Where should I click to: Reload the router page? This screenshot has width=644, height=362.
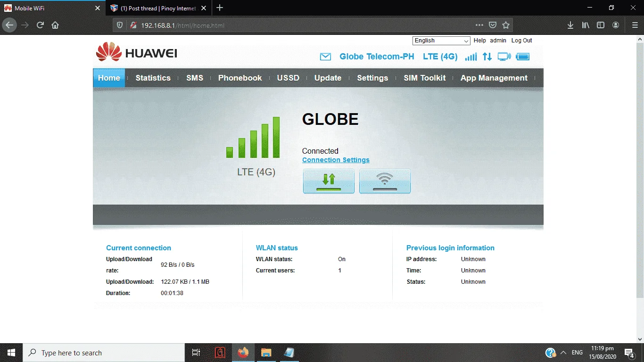[40, 25]
